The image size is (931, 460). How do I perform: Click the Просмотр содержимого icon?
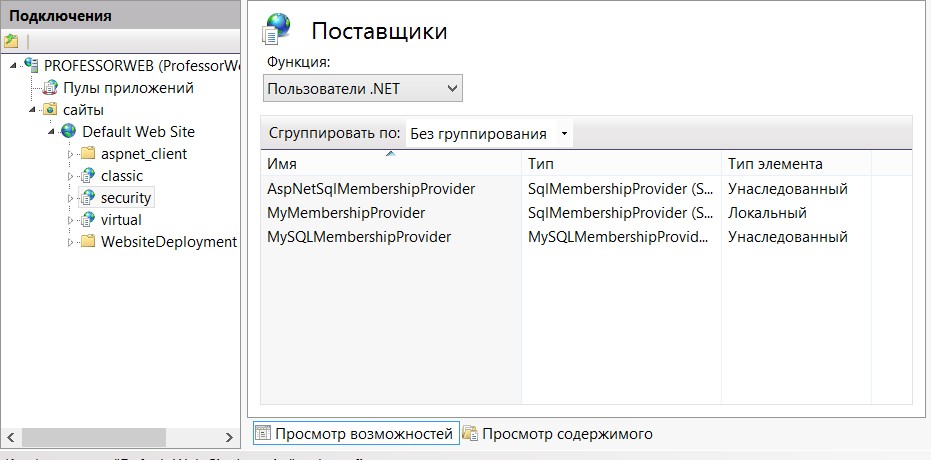click(x=470, y=434)
